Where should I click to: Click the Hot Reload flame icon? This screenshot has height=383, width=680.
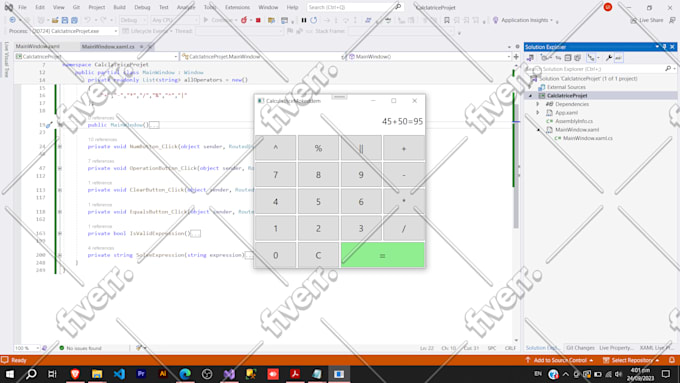244,20
